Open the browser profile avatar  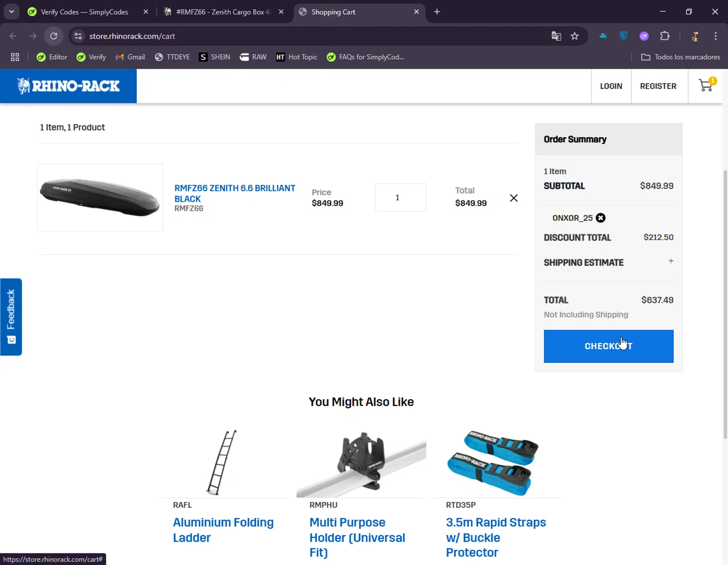(695, 36)
